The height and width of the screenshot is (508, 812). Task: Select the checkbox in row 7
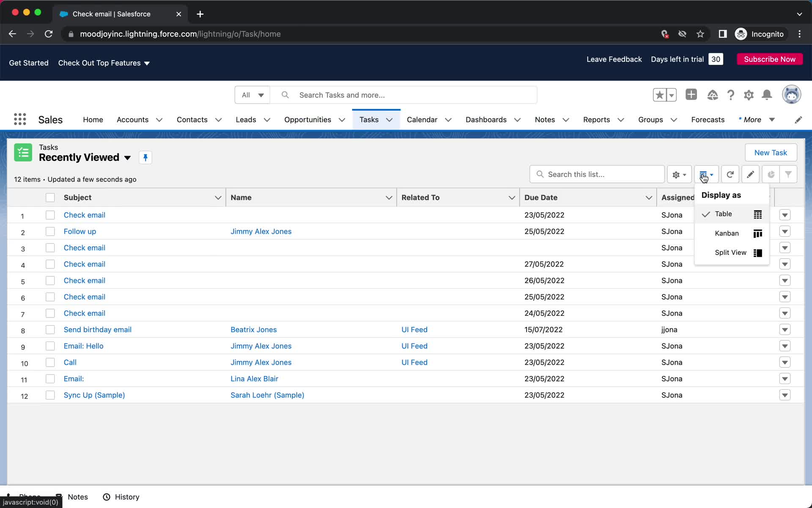click(50, 313)
